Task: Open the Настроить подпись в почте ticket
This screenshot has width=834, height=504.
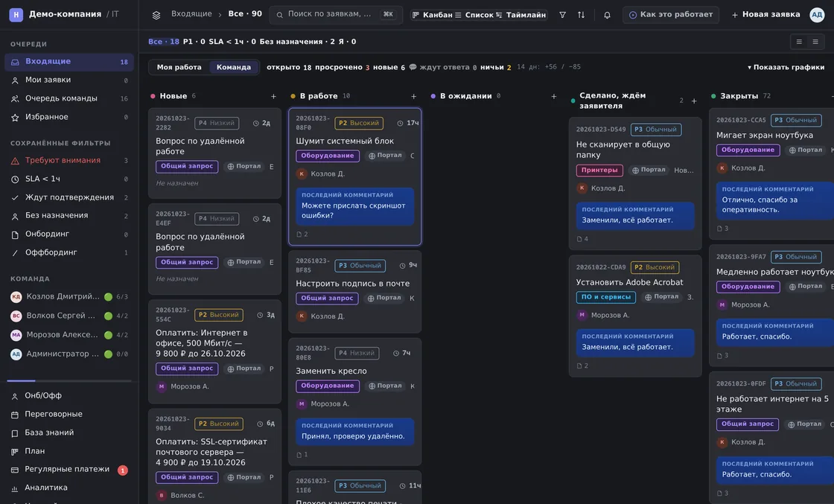Action: 354,292
